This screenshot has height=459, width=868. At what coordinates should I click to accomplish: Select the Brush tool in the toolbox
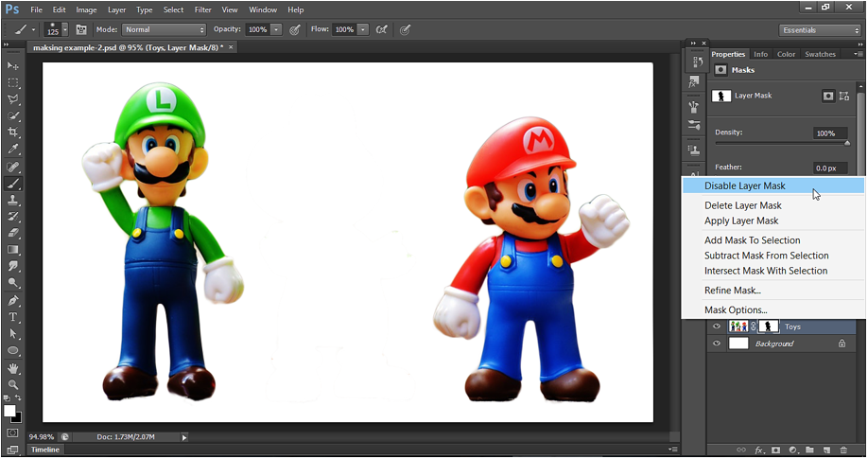12,184
